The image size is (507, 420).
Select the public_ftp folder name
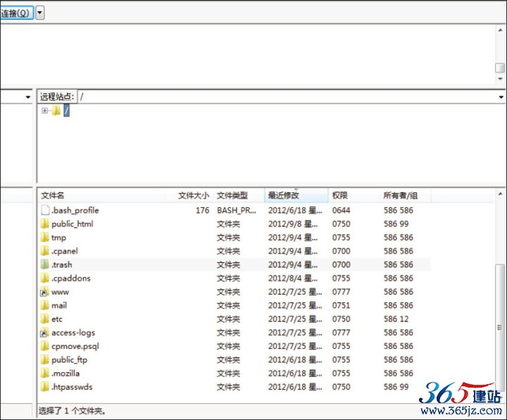(x=70, y=360)
